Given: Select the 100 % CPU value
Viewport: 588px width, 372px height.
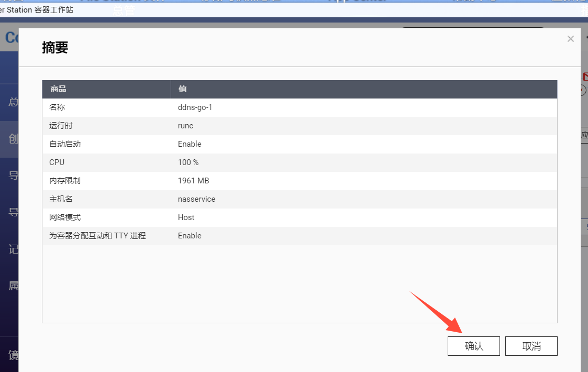Looking at the screenshot, I should [188, 162].
